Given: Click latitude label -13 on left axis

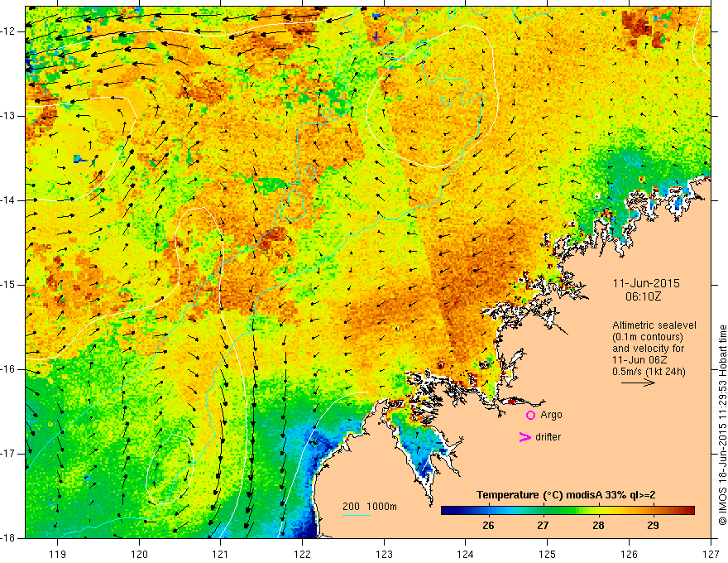Looking at the screenshot, I should click(9, 116).
